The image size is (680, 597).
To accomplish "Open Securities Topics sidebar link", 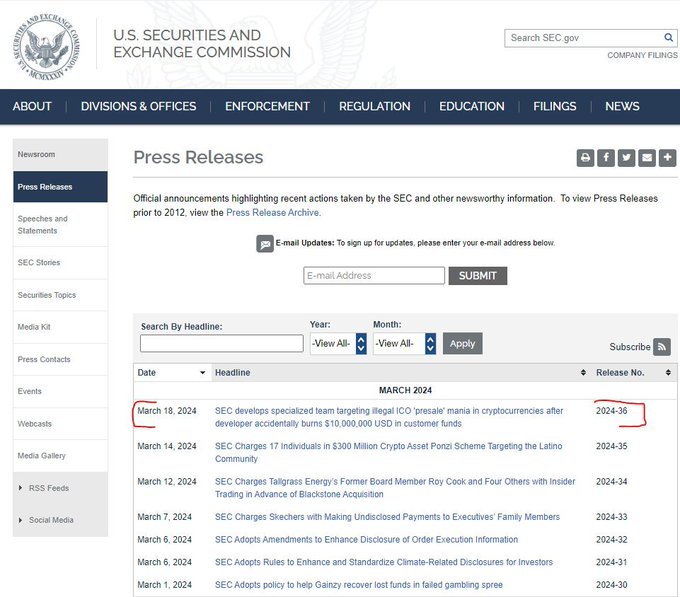I will 60,295.
